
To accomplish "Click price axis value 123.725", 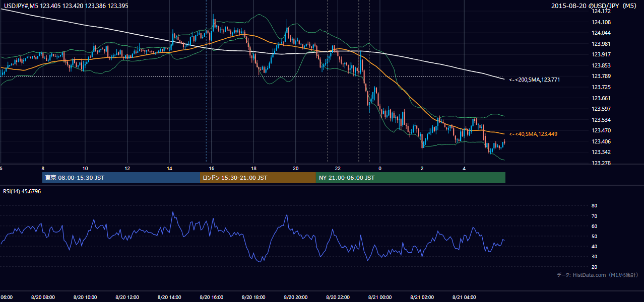I will 602,87.
